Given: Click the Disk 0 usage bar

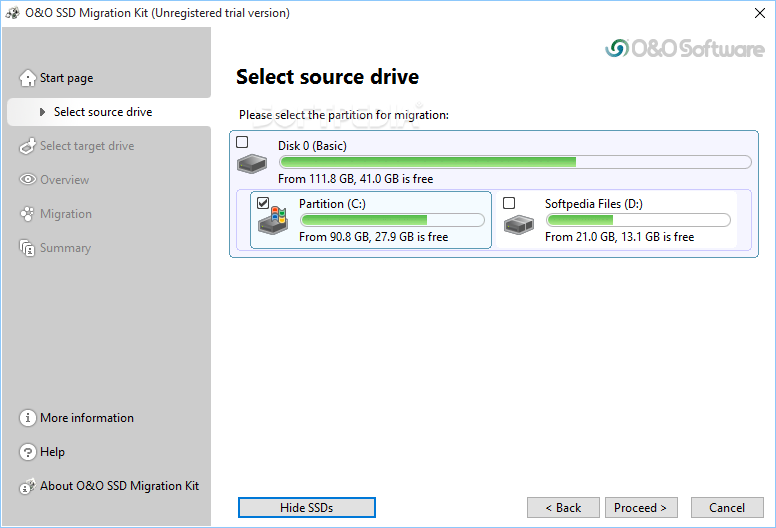Looking at the screenshot, I should (x=515, y=162).
